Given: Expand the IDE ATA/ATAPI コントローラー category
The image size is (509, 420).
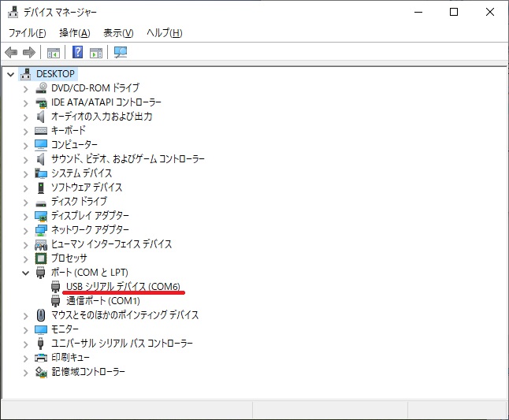Looking at the screenshot, I should click(x=26, y=103).
